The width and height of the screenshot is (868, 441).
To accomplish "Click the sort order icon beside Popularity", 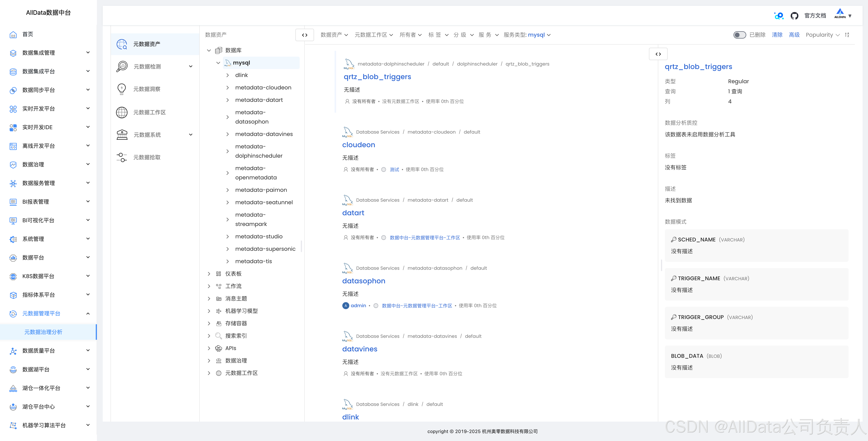I will 847,35.
